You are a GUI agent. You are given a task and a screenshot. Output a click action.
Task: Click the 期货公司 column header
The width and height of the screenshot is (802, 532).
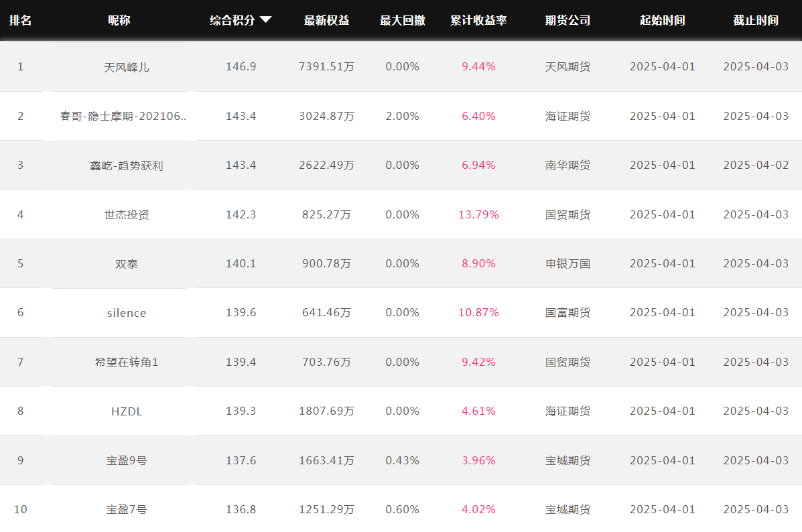[567, 21]
